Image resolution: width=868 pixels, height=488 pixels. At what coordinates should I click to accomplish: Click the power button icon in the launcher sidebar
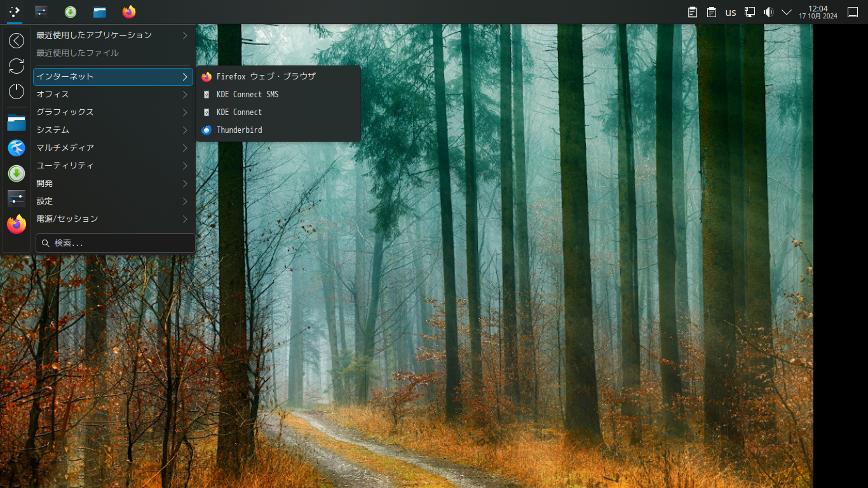pos(17,91)
